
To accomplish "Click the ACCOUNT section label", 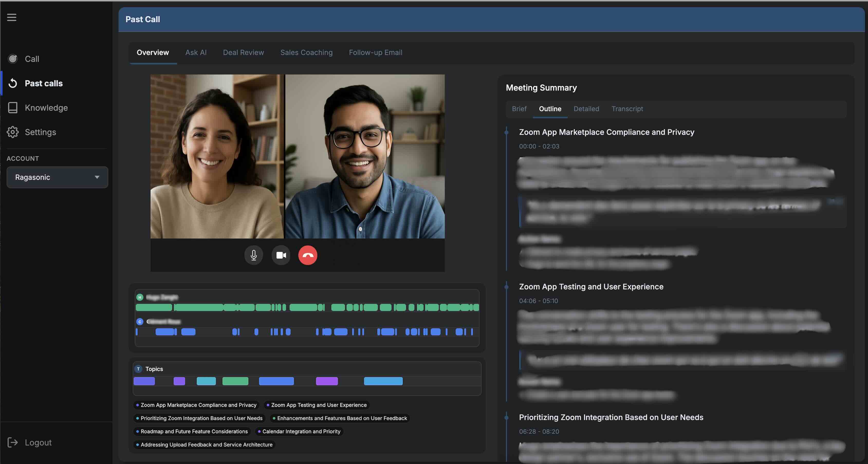I will (23, 158).
